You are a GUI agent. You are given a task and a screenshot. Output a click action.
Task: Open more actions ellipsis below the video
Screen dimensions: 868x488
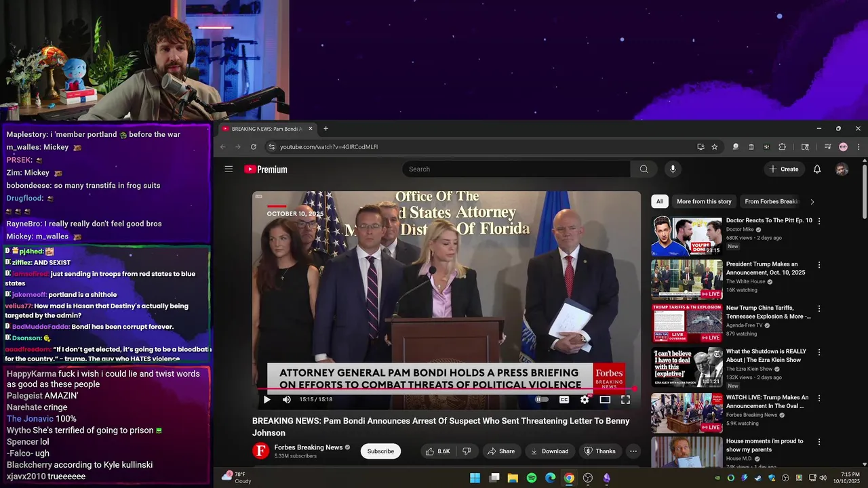pyautogui.click(x=633, y=451)
